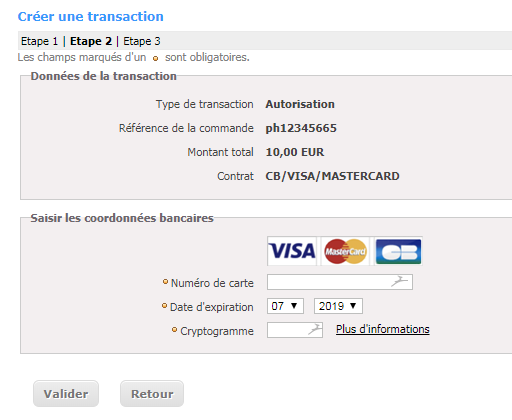Focus the Cryptogramme input field
Screen dimensions: 512x420
tap(295, 330)
